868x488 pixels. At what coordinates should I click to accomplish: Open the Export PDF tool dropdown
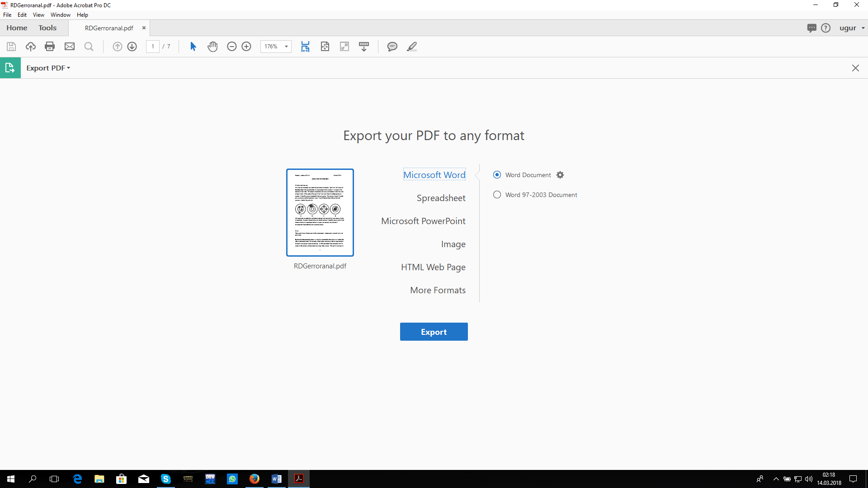[48, 68]
